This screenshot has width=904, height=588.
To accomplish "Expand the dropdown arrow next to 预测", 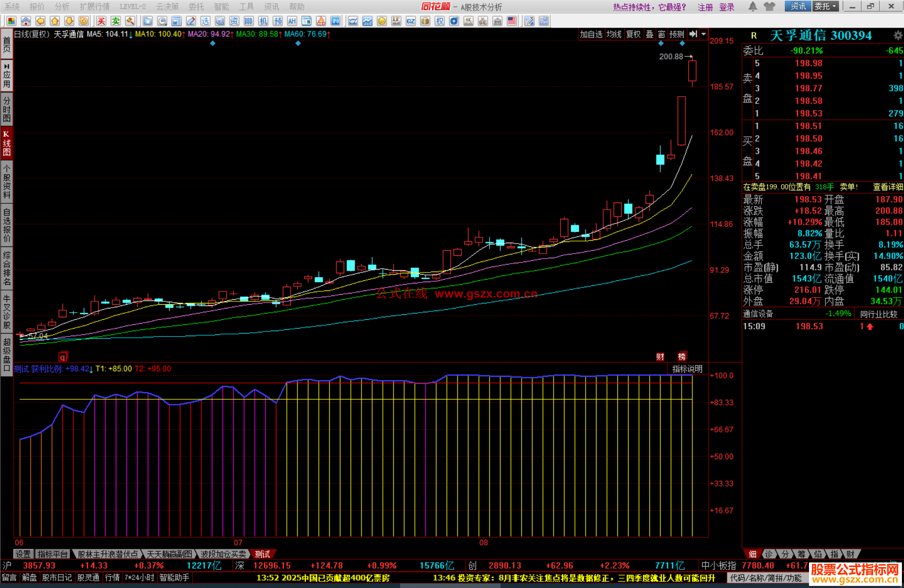I will point(704,34).
